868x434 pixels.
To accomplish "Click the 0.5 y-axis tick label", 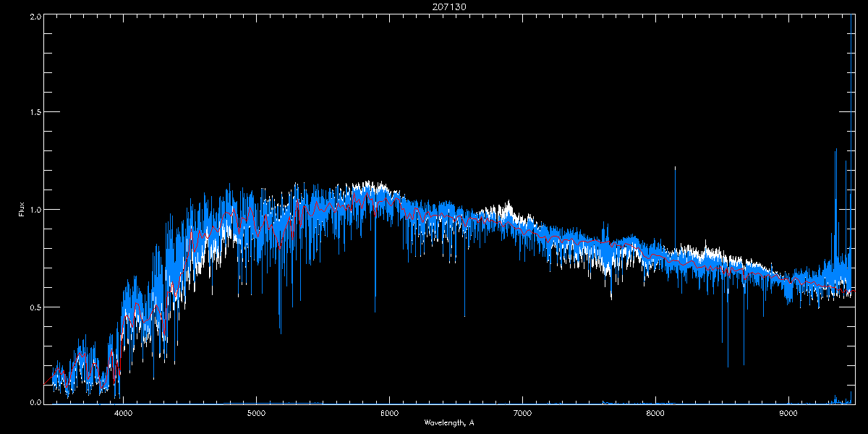I will coord(34,307).
